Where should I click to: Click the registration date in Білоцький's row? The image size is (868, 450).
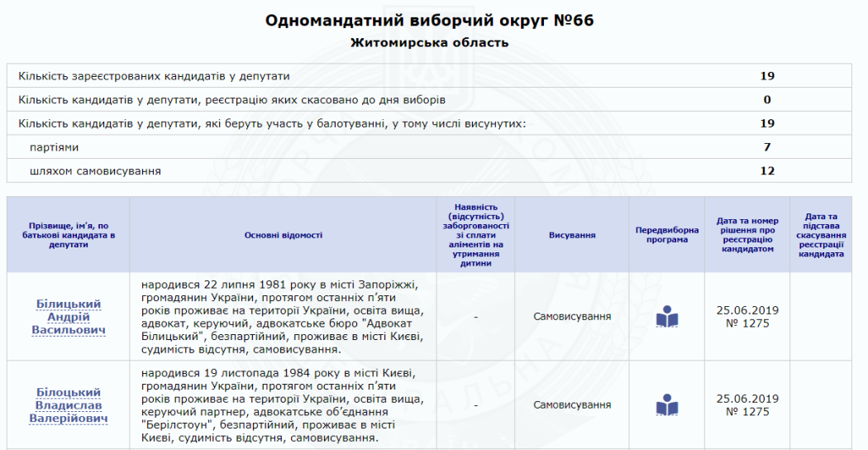click(747, 399)
